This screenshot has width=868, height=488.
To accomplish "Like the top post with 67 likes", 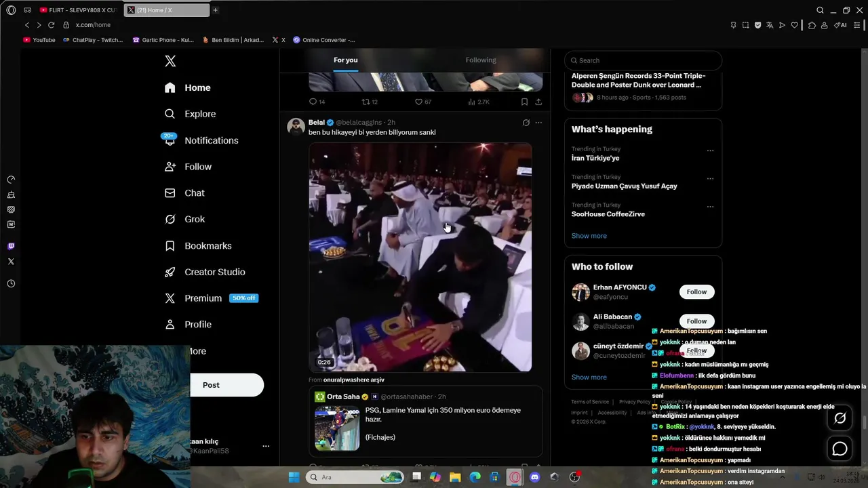I will (x=423, y=102).
